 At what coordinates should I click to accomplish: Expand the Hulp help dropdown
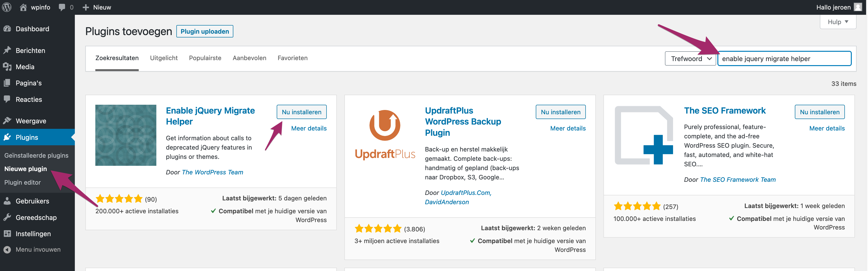pos(838,22)
